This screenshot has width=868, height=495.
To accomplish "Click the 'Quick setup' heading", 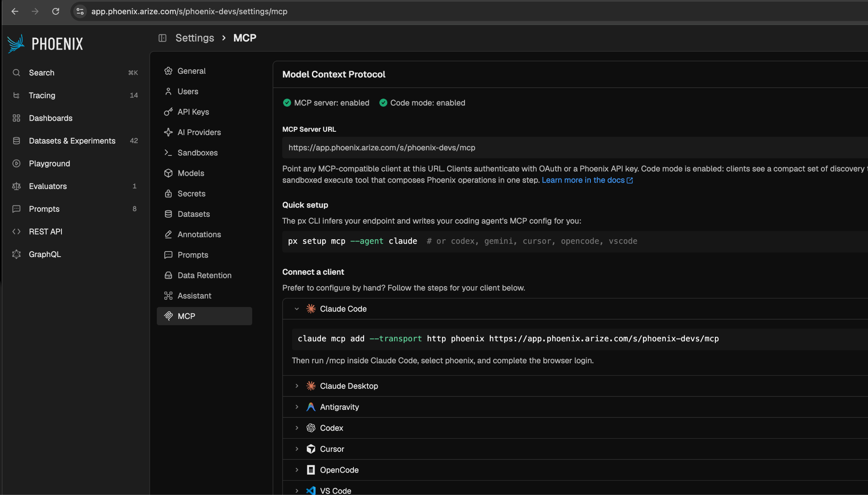I will coord(305,205).
